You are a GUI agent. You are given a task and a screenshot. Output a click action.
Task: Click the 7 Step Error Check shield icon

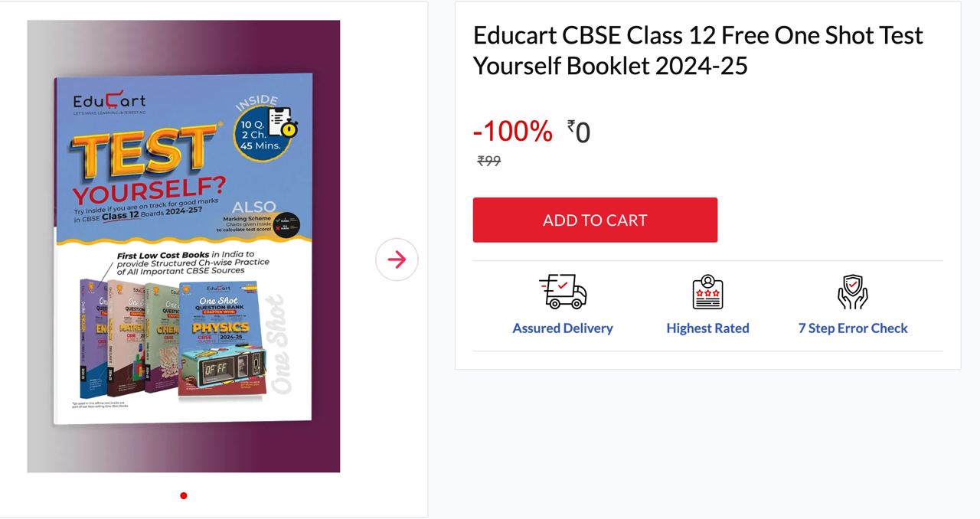[x=852, y=292]
